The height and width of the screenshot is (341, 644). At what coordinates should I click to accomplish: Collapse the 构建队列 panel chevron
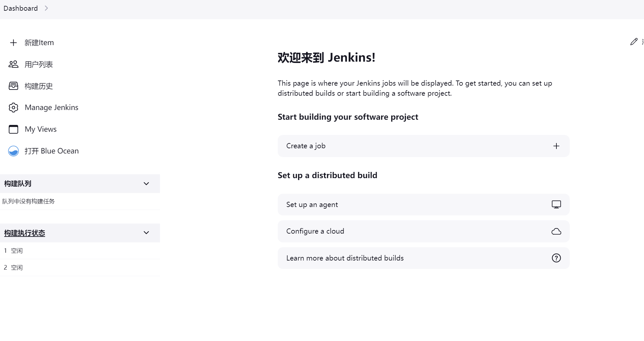(x=146, y=184)
